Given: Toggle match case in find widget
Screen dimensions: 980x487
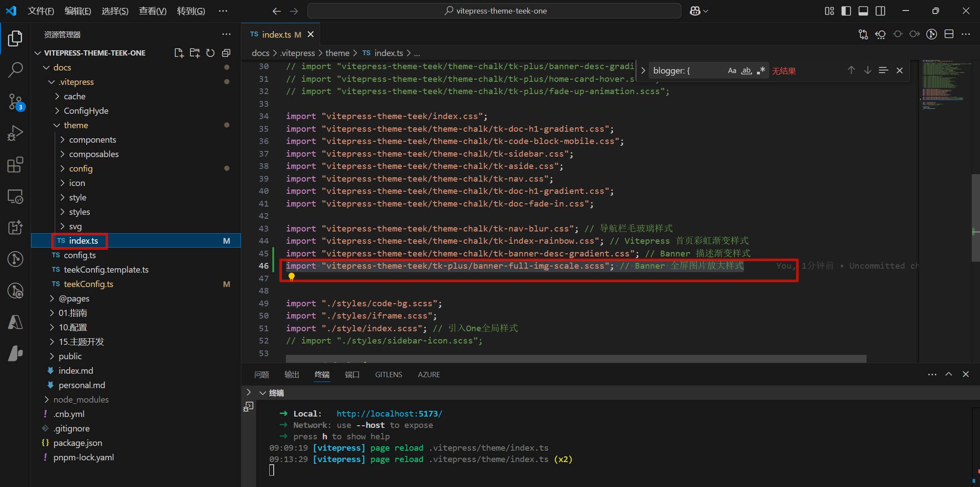Looking at the screenshot, I should [732, 70].
